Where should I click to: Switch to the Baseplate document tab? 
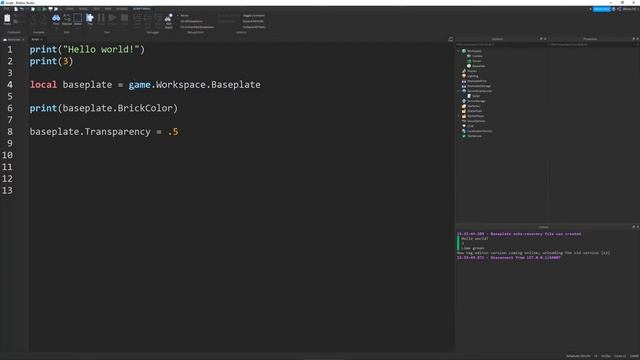13,40
